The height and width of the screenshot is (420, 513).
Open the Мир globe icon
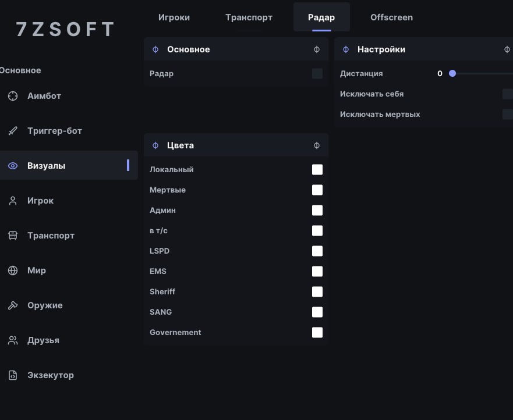click(13, 270)
